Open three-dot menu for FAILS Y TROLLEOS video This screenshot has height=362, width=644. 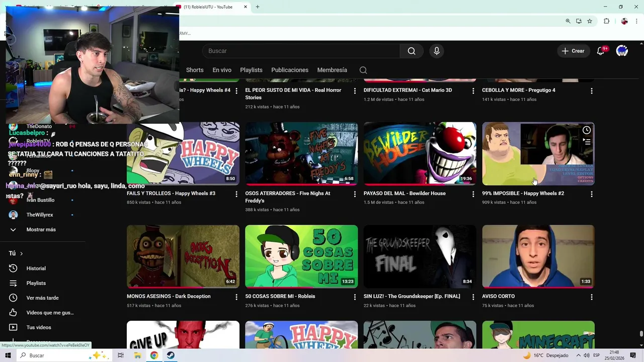point(236,194)
